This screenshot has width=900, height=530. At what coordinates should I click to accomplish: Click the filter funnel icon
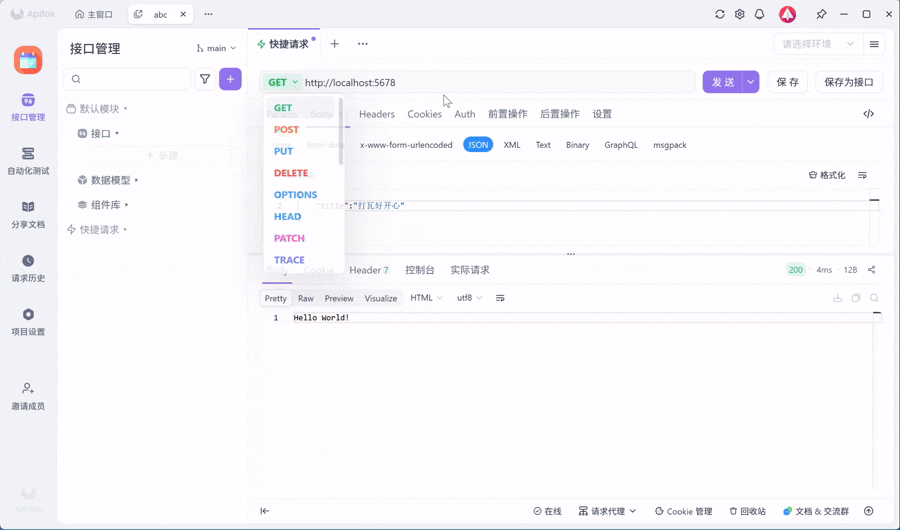pos(205,79)
